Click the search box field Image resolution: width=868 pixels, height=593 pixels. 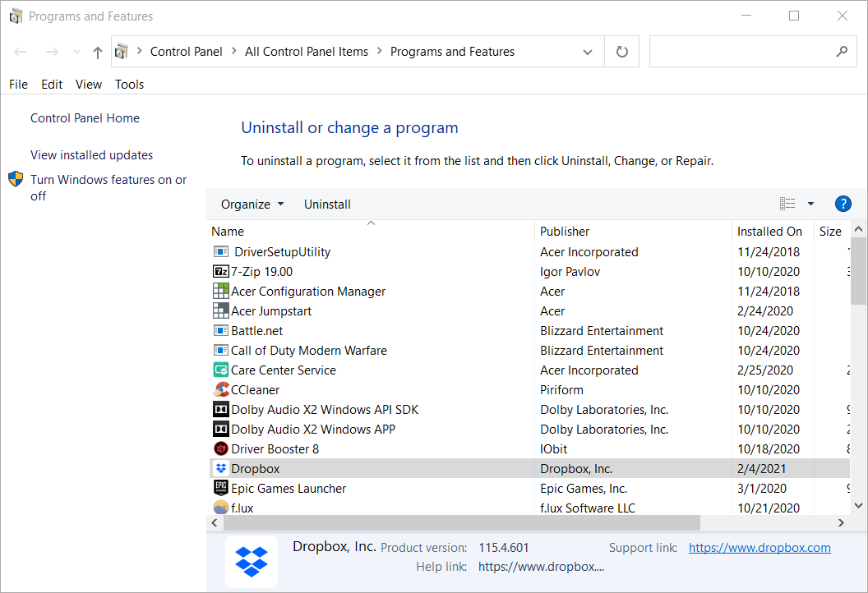(x=753, y=52)
